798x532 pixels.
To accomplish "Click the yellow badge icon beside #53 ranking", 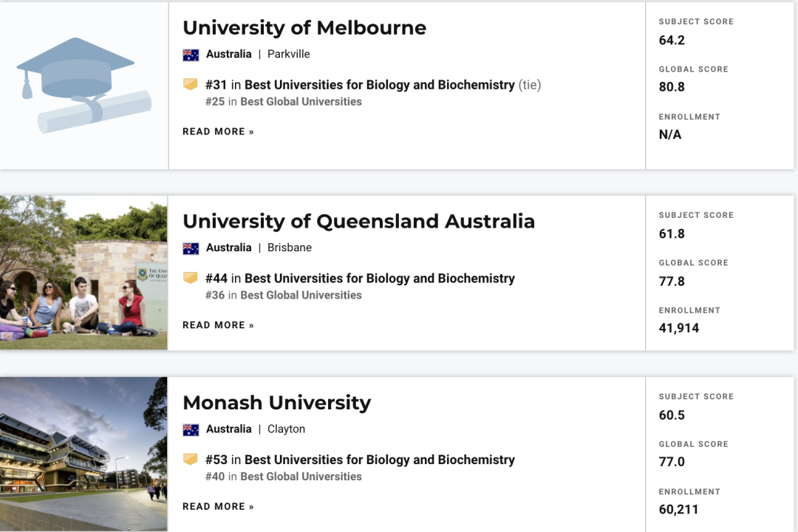I will coord(191,459).
